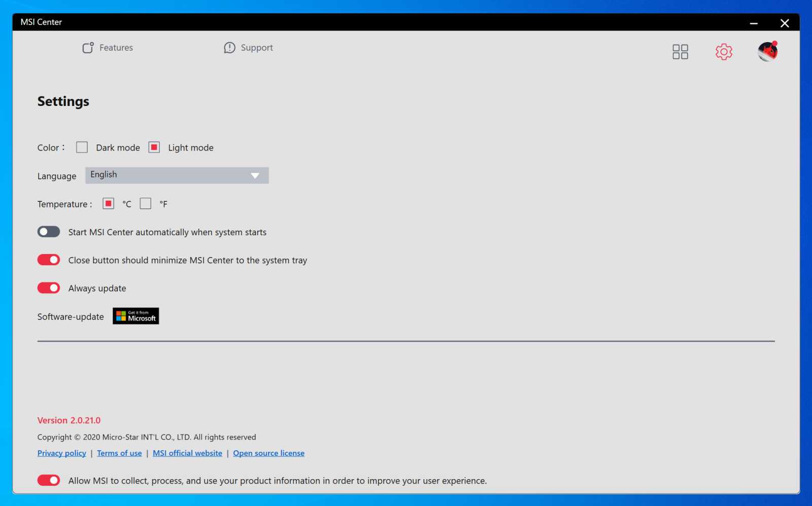Open the user profile avatar
This screenshot has height=506, width=812.
[767, 51]
